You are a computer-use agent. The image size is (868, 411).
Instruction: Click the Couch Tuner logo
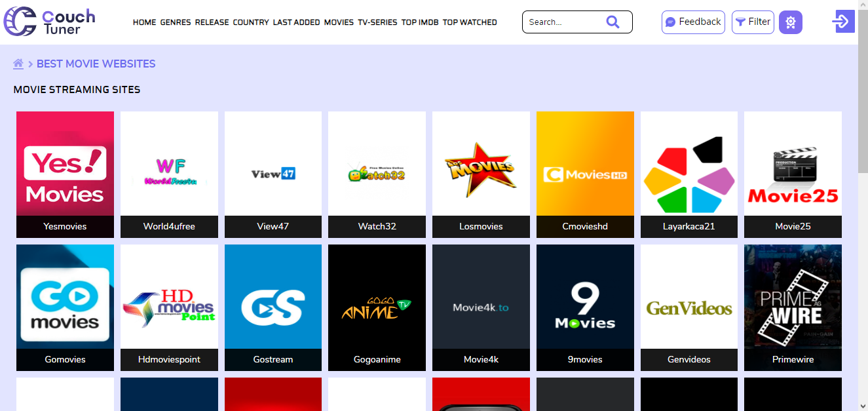pyautogui.click(x=50, y=22)
